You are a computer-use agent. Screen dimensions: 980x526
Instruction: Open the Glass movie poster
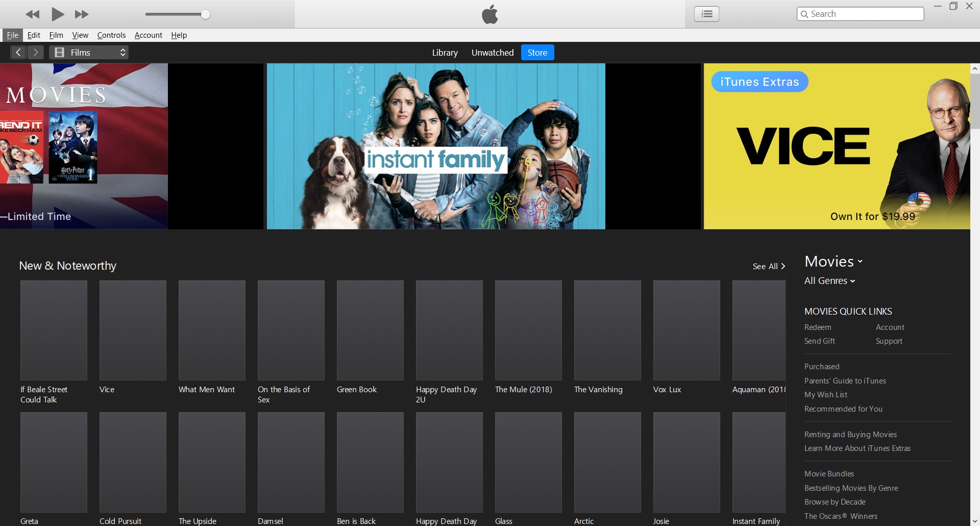tap(528, 462)
